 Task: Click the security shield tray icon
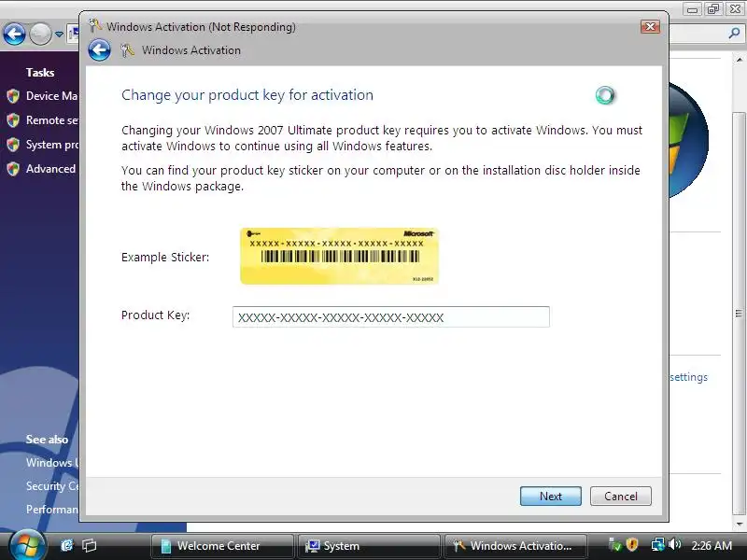point(632,545)
